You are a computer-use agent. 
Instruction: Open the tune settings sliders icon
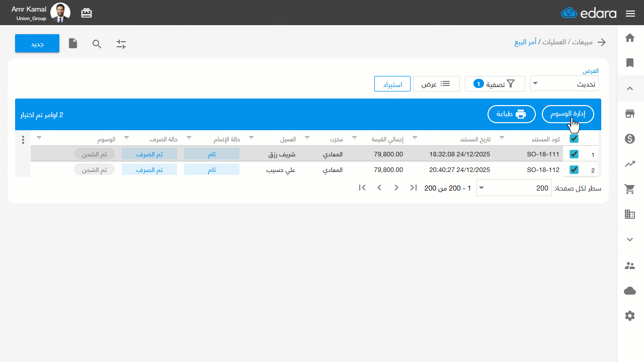(121, 44)
